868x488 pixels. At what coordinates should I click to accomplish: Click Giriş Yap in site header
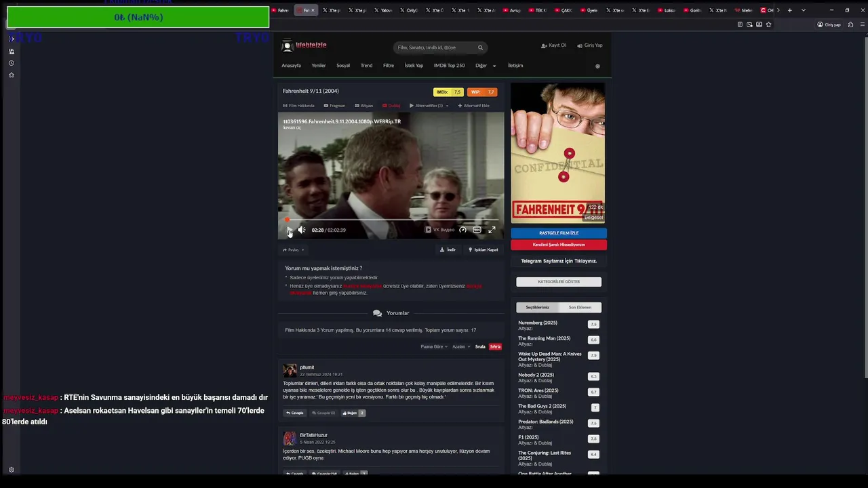click(590, 45)
